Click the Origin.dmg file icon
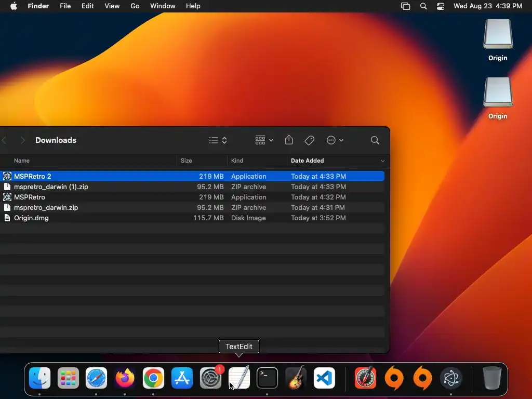 coord(7,218)
